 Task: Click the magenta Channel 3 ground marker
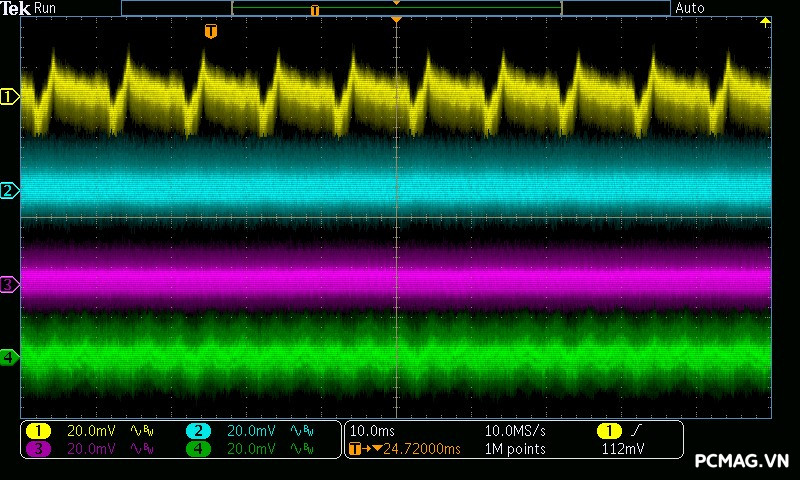(x=9, y=285)
